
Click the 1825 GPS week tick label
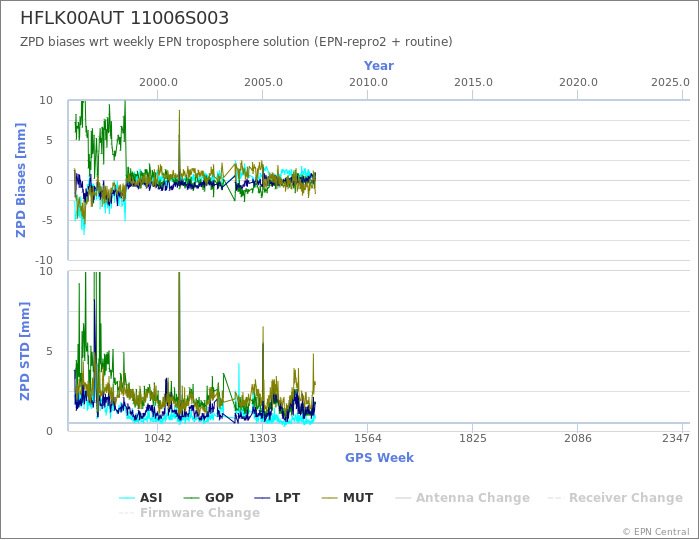point(473,438)
